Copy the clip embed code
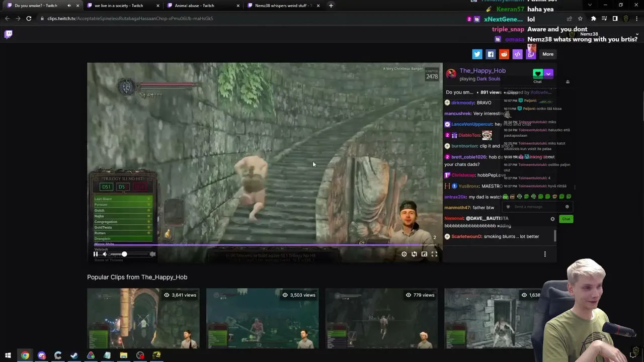 pyautogui.click(x=517, y=54)
